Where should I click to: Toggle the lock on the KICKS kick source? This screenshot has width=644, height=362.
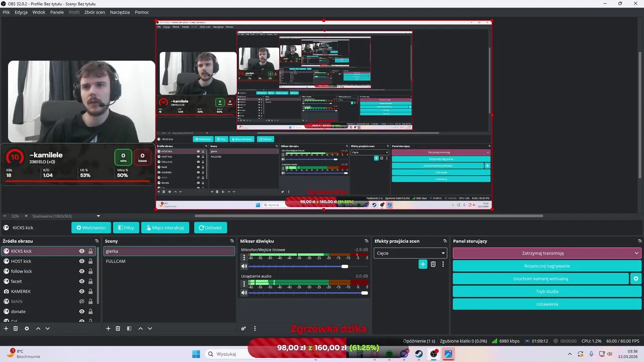[91, 251]
